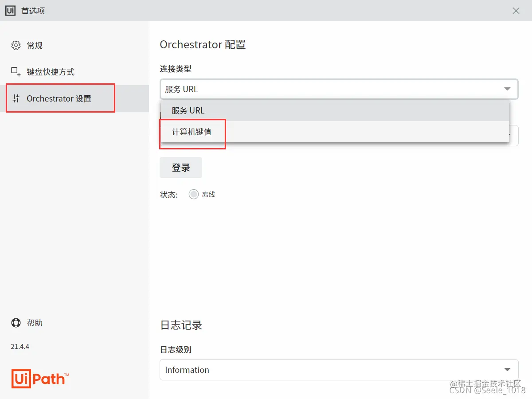The image size is (532, 399).
Task: Open Orchestrator 设置 via its sliders icon
Action: click(15, 98)
